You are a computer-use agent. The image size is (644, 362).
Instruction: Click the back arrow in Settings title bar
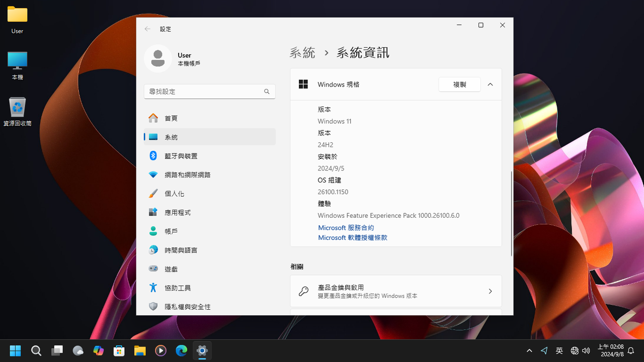[147, 29]
